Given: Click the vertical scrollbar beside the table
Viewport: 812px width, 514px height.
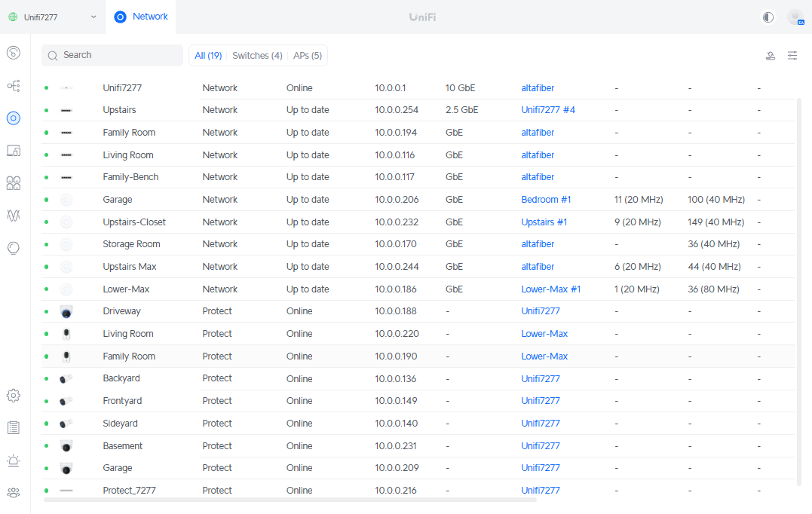Looking at the screenshot, I should tap(799, 292).
